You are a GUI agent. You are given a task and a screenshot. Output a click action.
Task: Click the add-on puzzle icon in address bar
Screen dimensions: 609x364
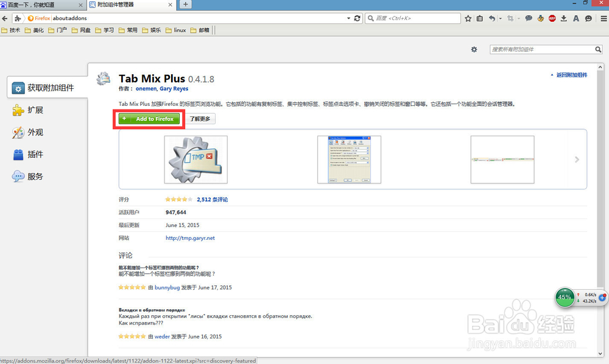(18, 18)
